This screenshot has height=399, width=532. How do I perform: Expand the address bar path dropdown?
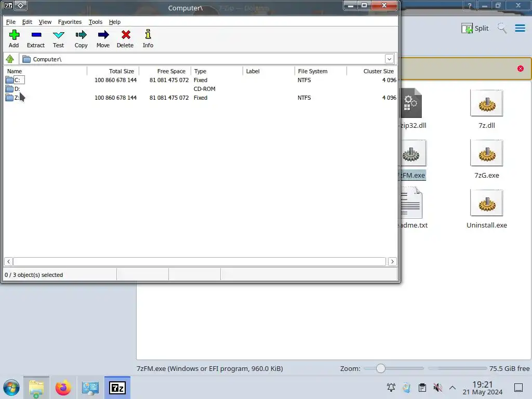389,59
